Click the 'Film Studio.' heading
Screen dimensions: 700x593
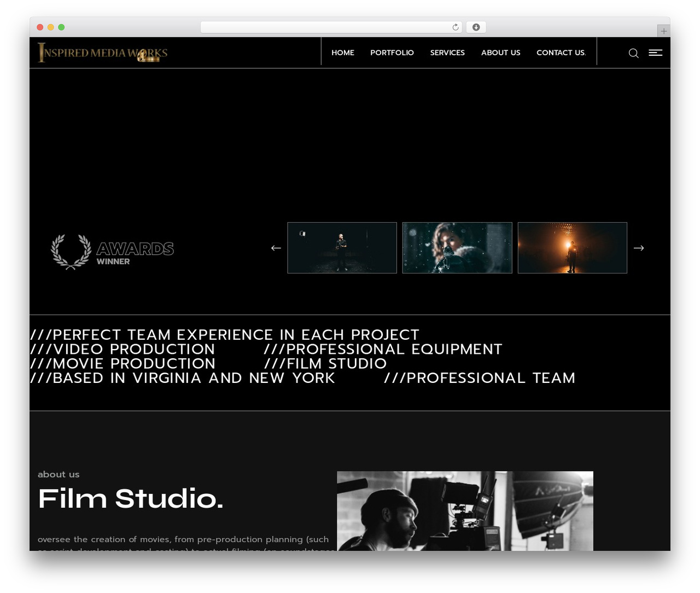(x=131, y=498)
